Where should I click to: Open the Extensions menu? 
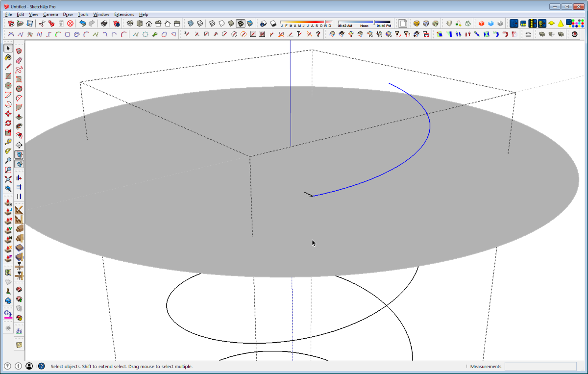coord(124,15)
